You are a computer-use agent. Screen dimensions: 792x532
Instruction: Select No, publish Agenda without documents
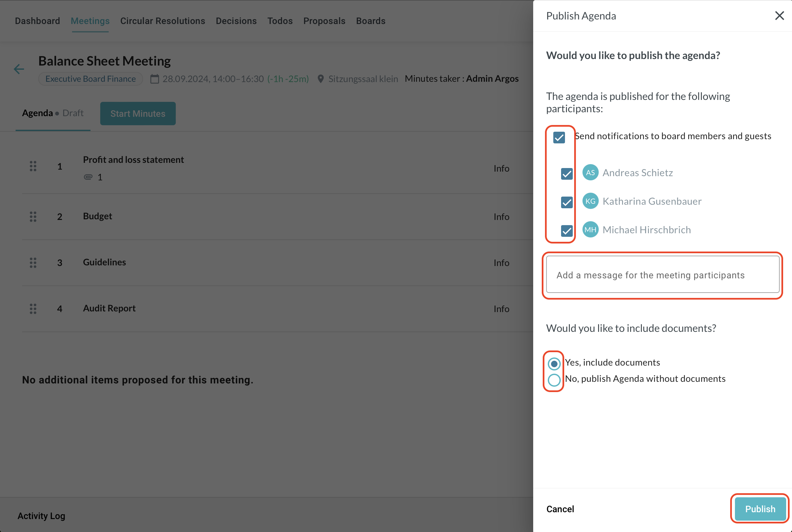click(554, 380)
